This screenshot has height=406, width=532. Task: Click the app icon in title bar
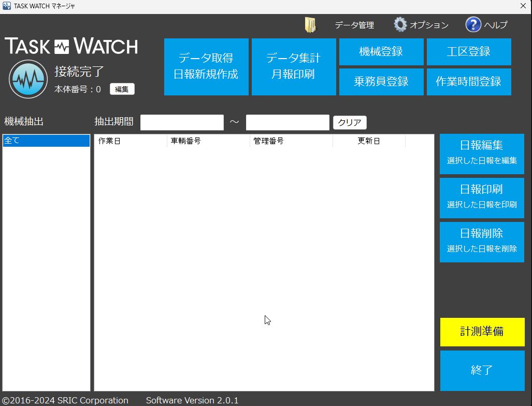pyautogui.click(x=6, y=6)
